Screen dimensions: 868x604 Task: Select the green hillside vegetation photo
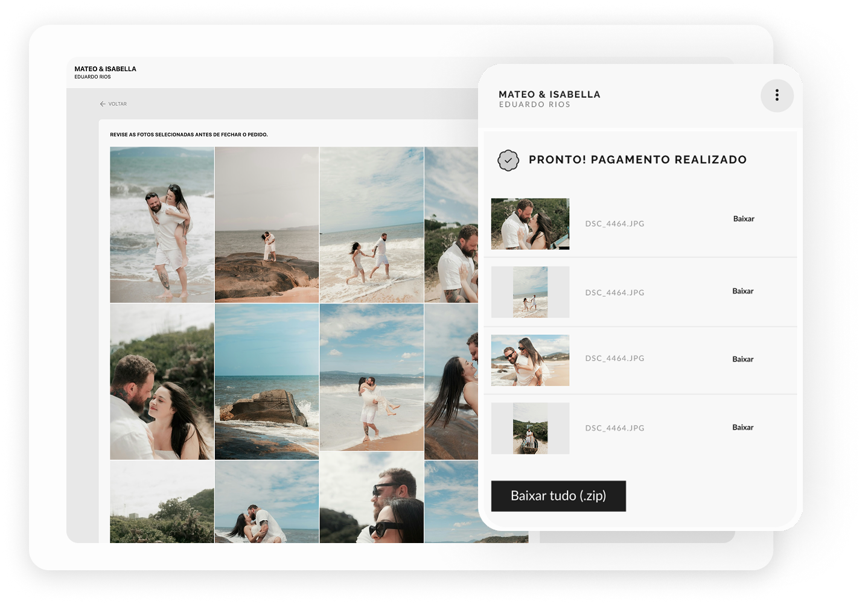[x=162, y=502]
